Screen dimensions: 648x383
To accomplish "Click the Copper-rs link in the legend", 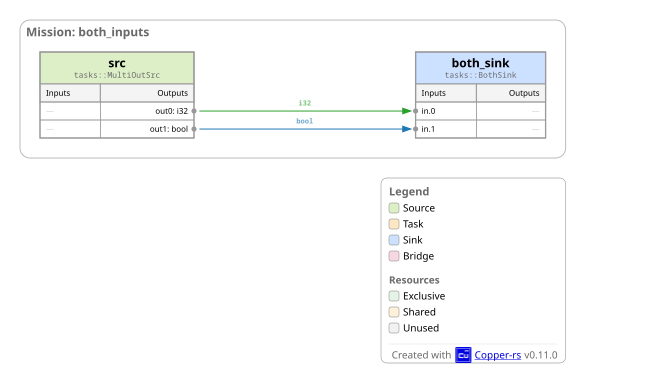I will [498, 355].
